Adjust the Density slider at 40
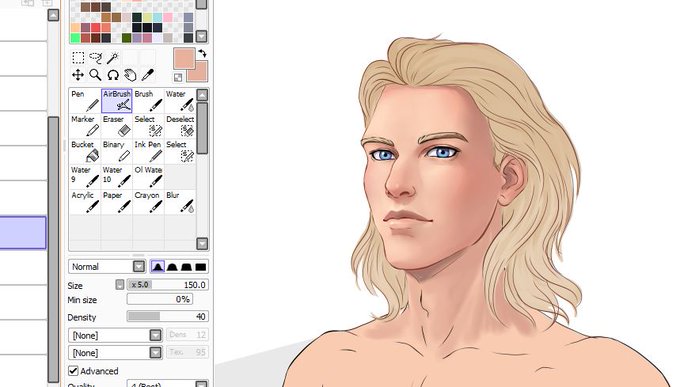This screenshot has height=387, width=680. pyautogui.click(x=167, y=316)
